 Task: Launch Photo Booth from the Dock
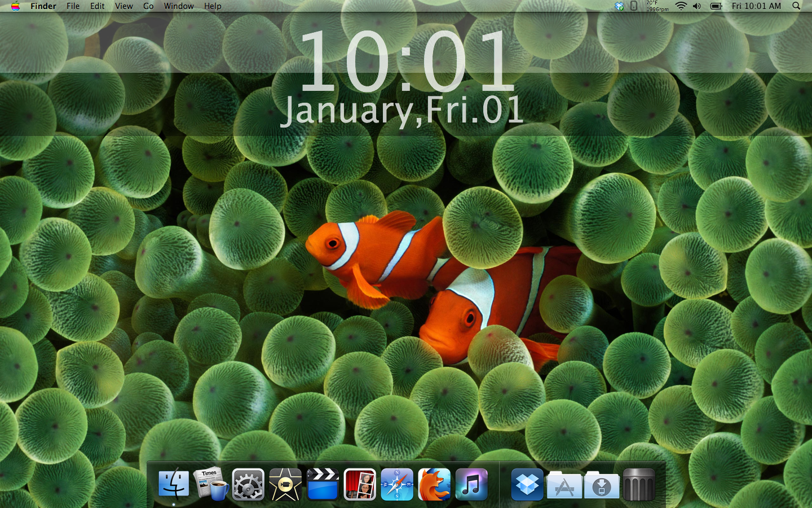click(x=360, y=484)
